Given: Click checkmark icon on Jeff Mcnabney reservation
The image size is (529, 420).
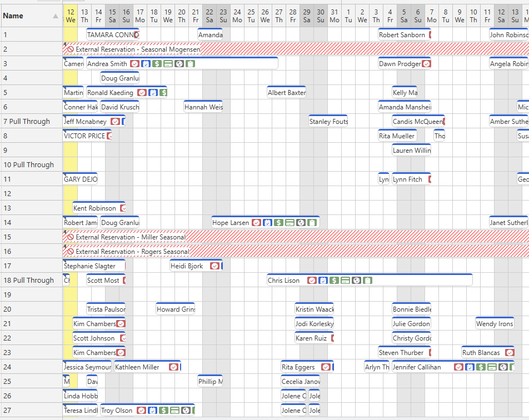Looking at the screenshot, I should coord(115,122).
